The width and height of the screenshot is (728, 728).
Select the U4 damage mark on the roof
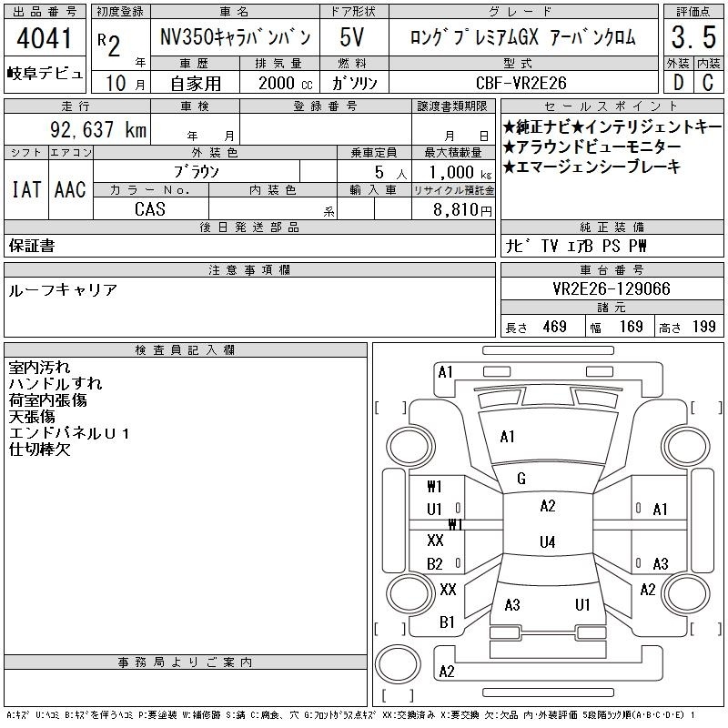(x=547, y=542)
